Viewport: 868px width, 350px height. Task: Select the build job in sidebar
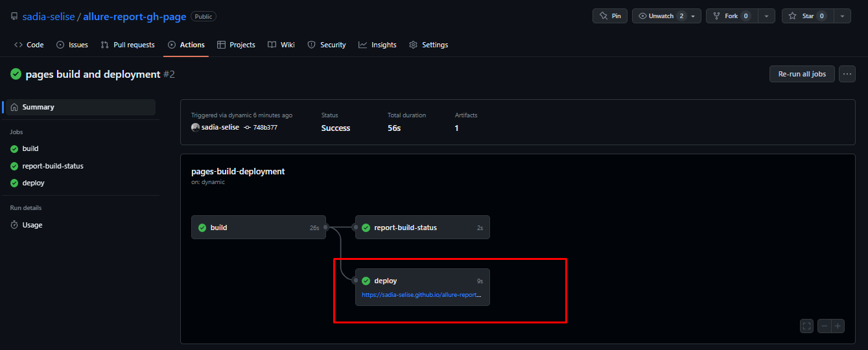click(30, 148)
